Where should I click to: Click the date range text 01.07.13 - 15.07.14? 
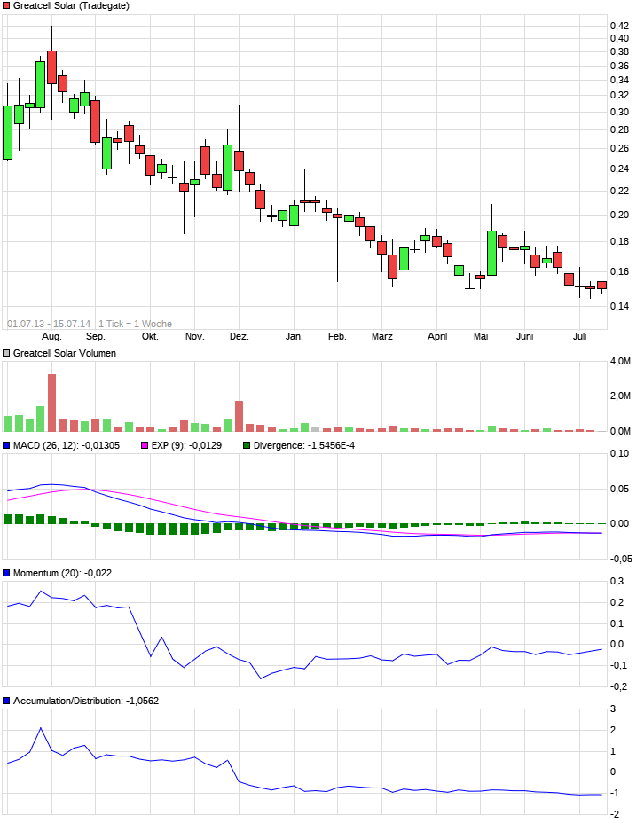tap(49, 324)
